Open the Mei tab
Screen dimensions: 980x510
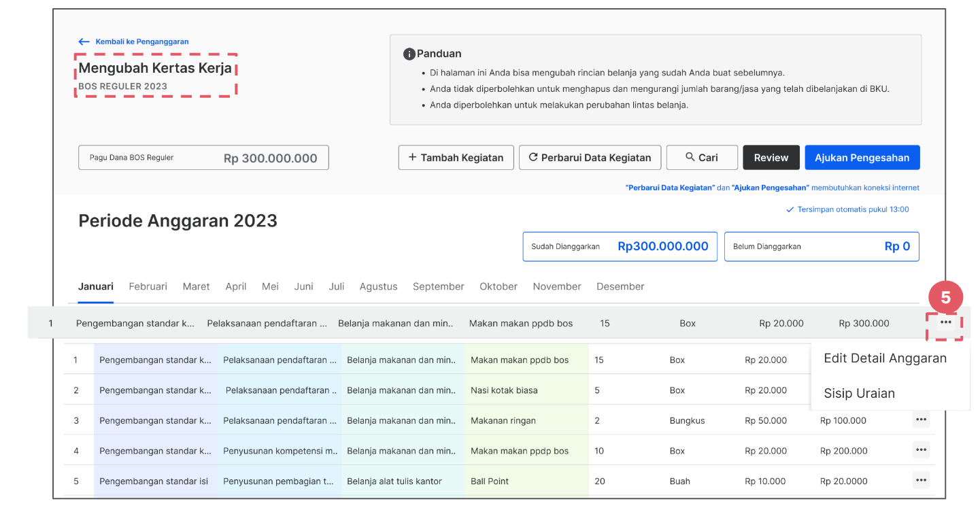pyautogui.click(x=270, y=286)
